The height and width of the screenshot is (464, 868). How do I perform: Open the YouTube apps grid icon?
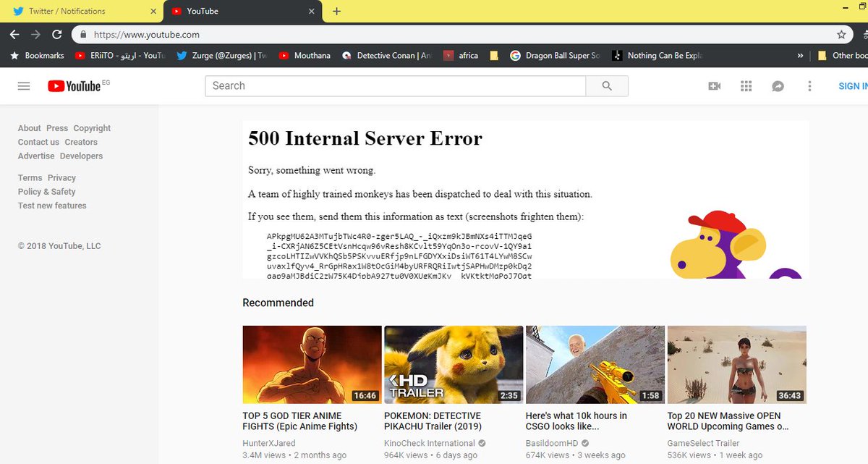click(x=746, y=85)
